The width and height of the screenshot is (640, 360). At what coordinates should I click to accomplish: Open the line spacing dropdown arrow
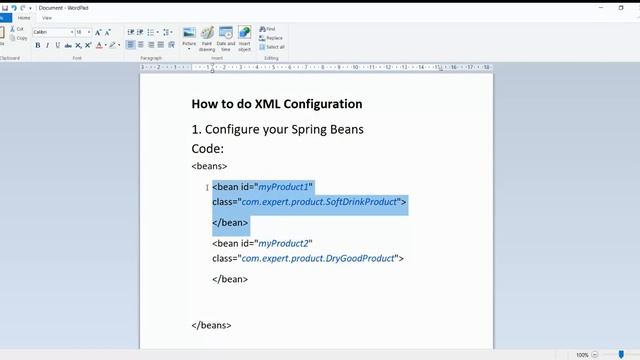click(171, 32)
